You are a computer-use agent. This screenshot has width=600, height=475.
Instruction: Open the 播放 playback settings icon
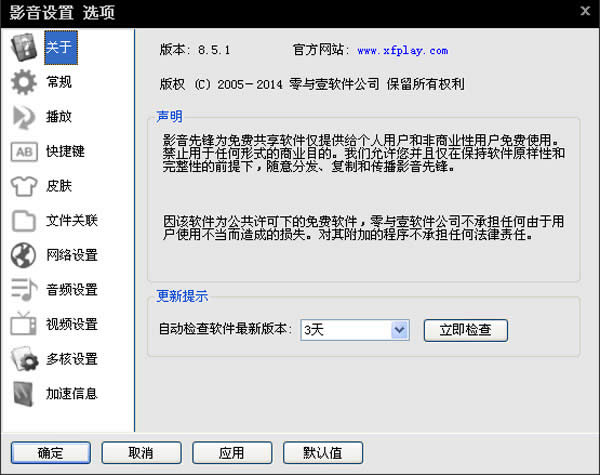(22, 117)
